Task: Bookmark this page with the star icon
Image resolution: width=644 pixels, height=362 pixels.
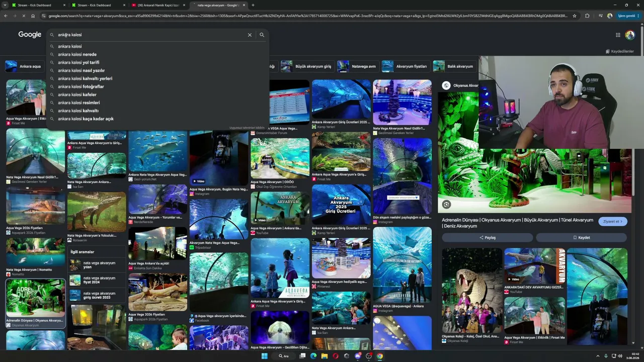Action: click(575, 16)
